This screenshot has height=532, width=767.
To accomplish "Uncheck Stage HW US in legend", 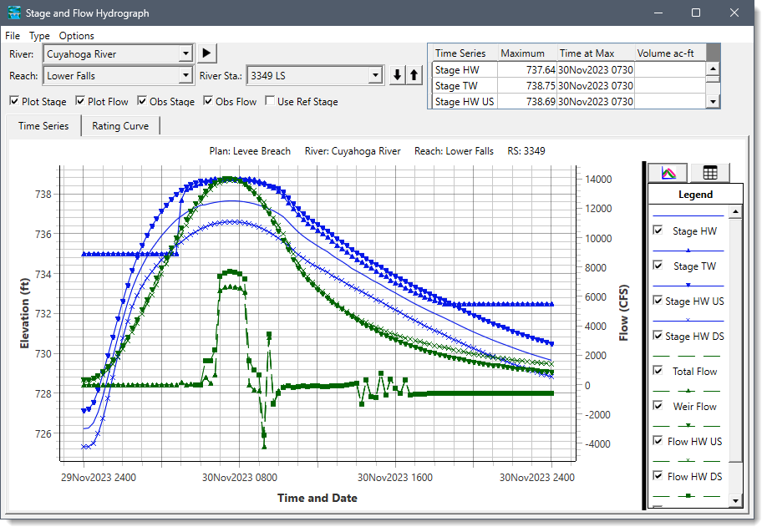I will click(x=658, y=301).
